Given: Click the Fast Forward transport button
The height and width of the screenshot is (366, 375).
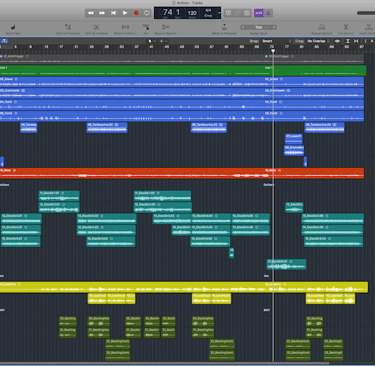Looking at the screenshot, I should [102, 13].
